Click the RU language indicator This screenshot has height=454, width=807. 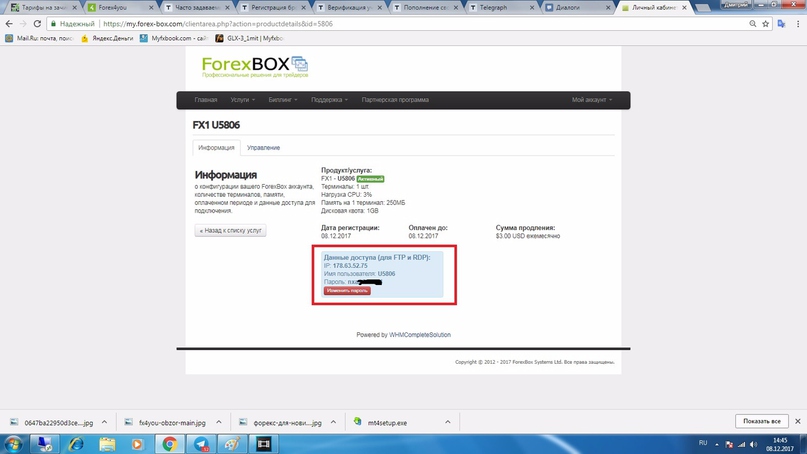tap(703, 443)
